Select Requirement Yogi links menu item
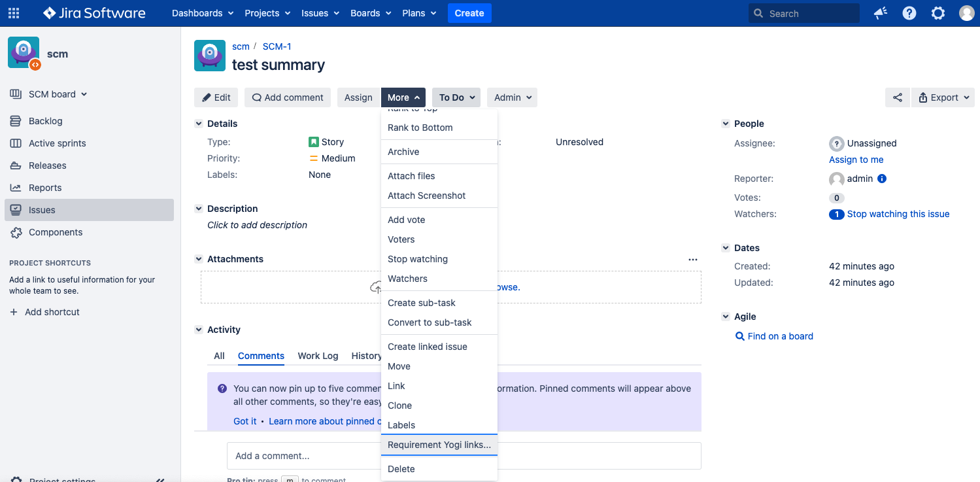The width and height of the screenshot is (980, 482). (439, 445)
